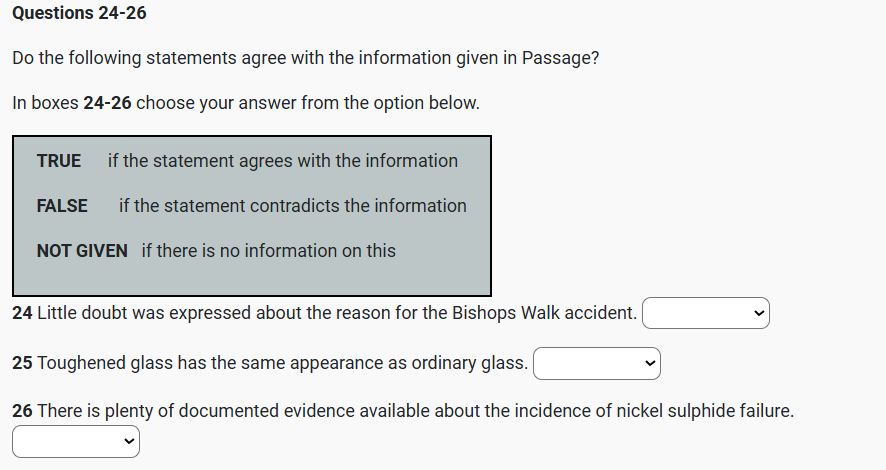Expand the answer dropdown below question 26
Screen dimensions: 886x470
[76, 441]
